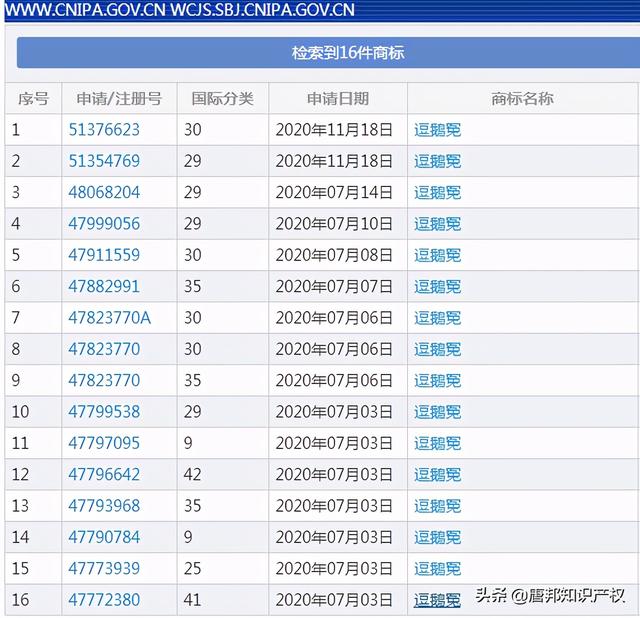This screenshot has width=640, height=618.
Task: Open 逗鹅冤 trademark link in row 15
Action: click(438, 568)
